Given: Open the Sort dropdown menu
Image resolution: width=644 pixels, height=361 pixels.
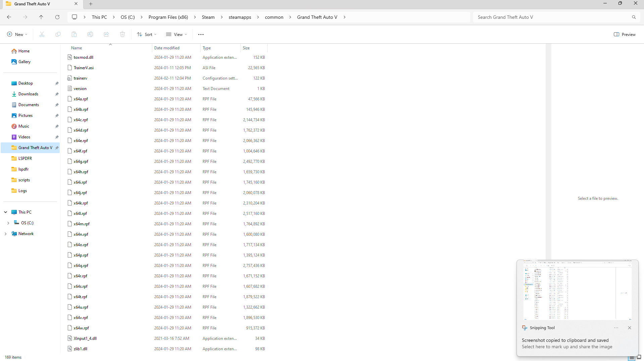Looking at the screenshot, I should (147, 34).
